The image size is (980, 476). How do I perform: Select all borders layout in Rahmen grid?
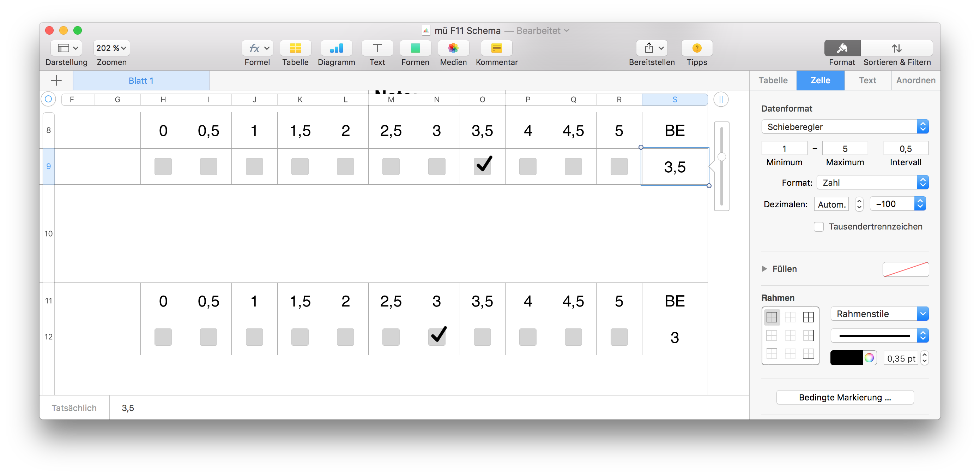[x=809, y=317]
